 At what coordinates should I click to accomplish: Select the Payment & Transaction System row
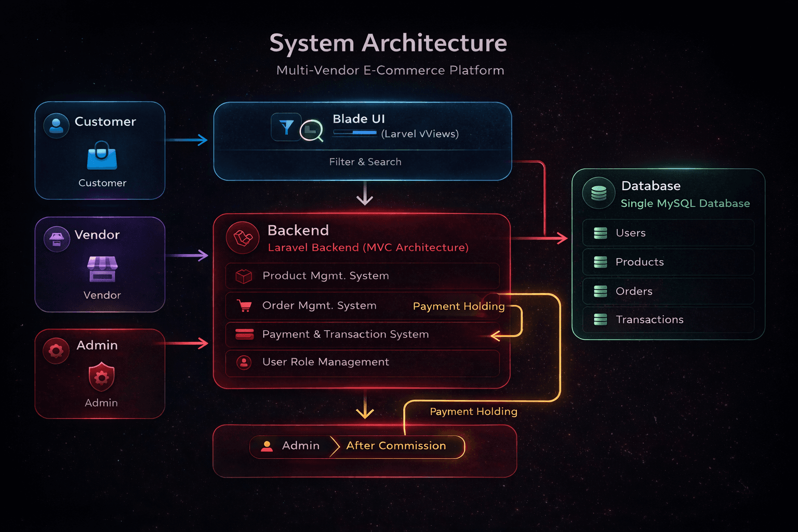point(363,335)
